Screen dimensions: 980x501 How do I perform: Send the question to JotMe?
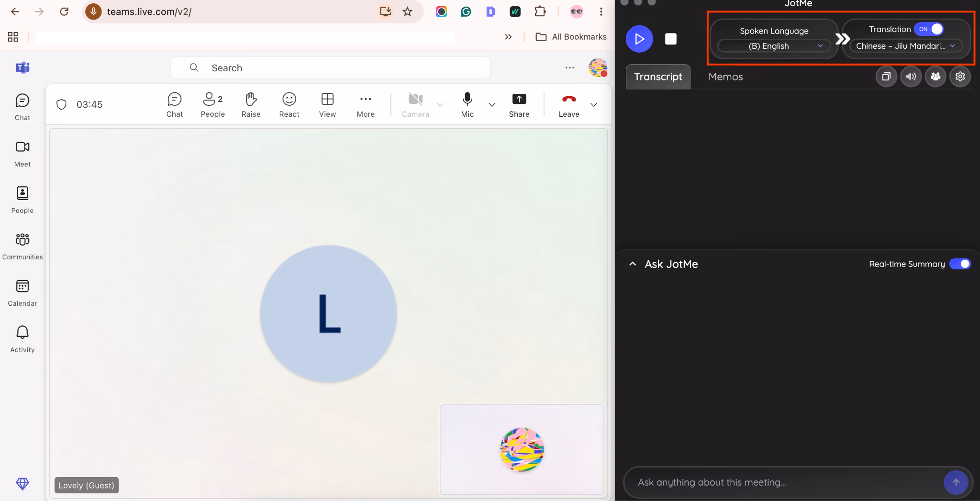click(956, 483)
